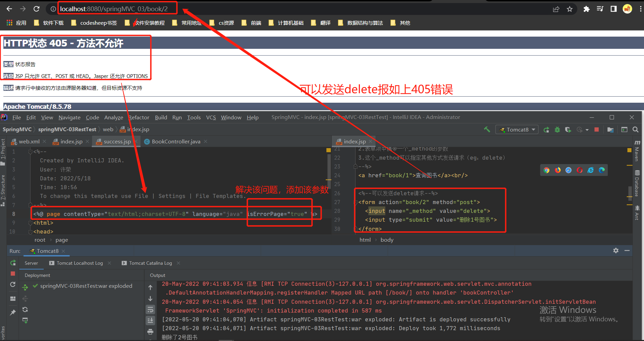This screenshot has width=644, height=341.
Task: Open the Build menu
Action: tap(161, 117)
